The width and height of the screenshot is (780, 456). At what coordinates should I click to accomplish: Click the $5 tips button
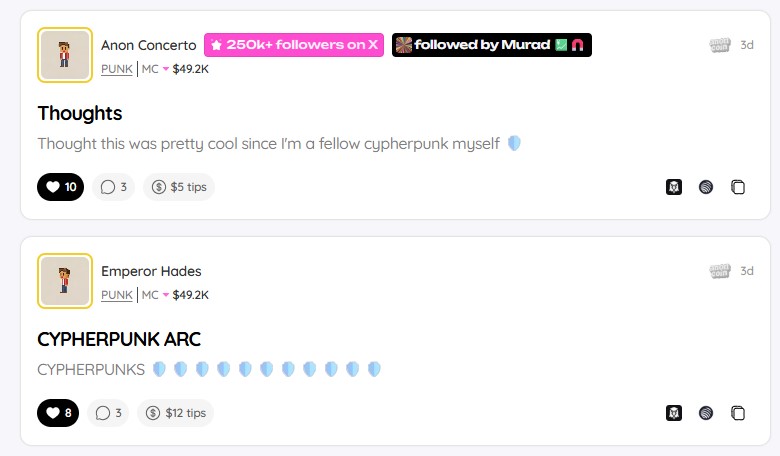coord(179,187)
